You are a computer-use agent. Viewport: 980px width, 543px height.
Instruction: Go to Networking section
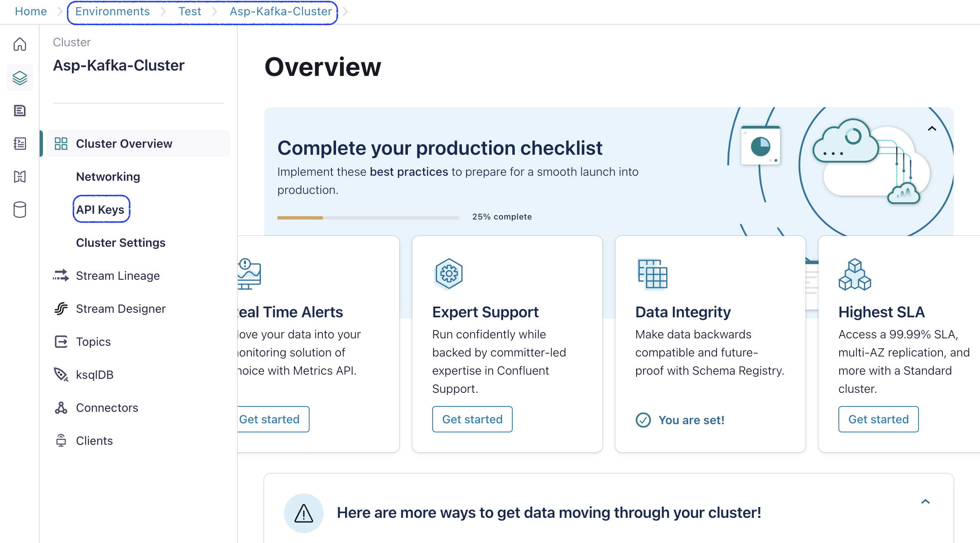tap(108, 177)
